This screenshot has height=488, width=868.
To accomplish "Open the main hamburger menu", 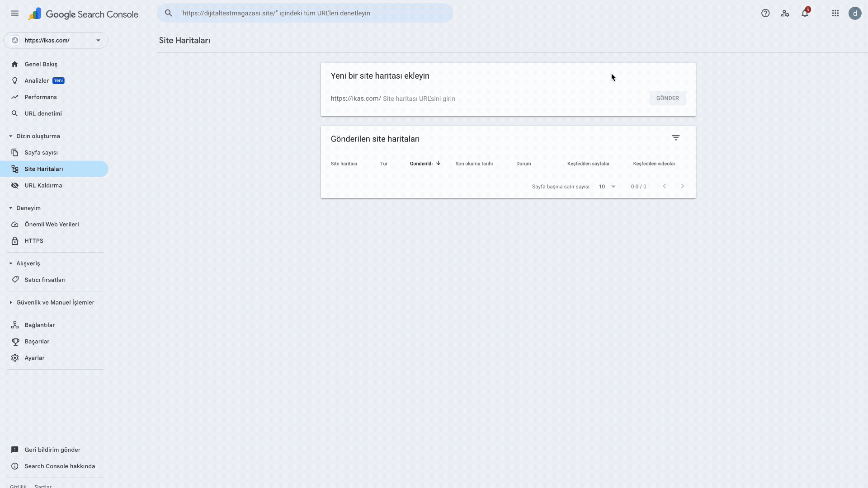I will pos(15,14).
